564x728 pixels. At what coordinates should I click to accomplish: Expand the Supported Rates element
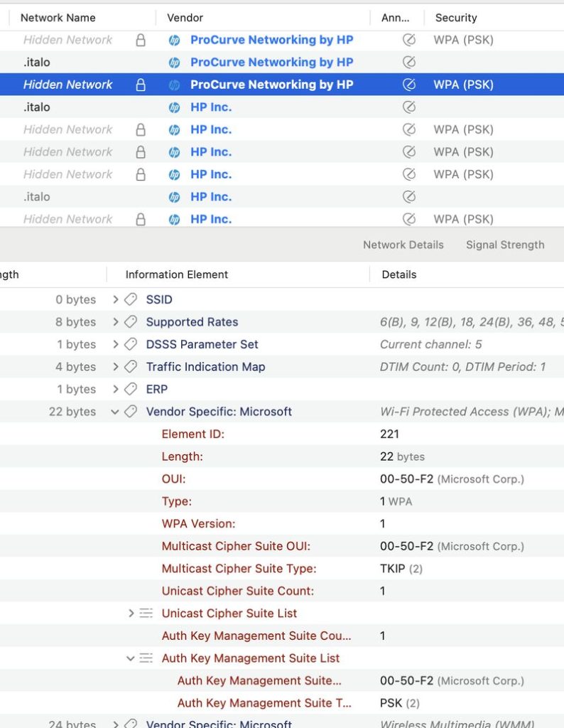click(x=116, y=322)
